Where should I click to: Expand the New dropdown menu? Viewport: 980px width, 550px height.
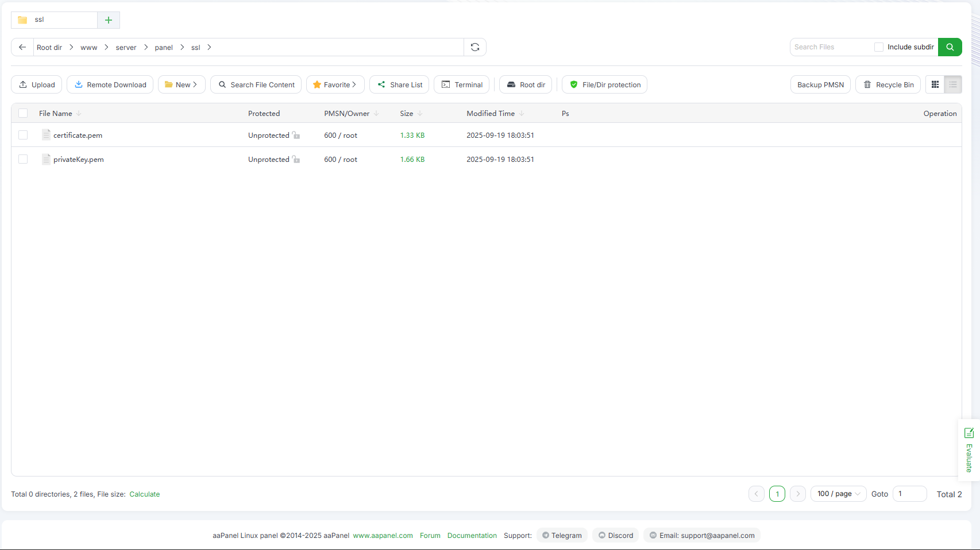(182, 84)
